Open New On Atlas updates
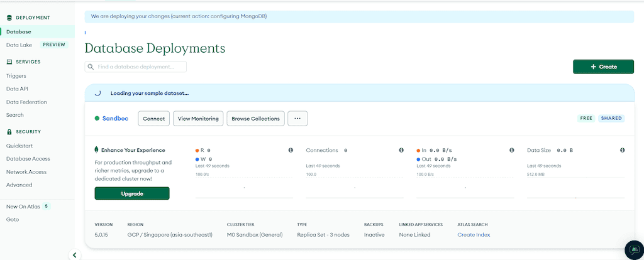 23,207
